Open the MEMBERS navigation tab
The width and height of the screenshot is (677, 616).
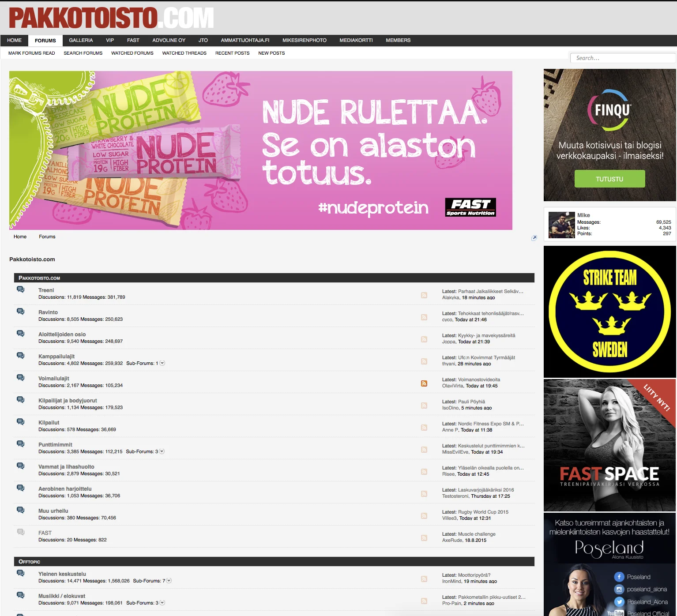398,40
